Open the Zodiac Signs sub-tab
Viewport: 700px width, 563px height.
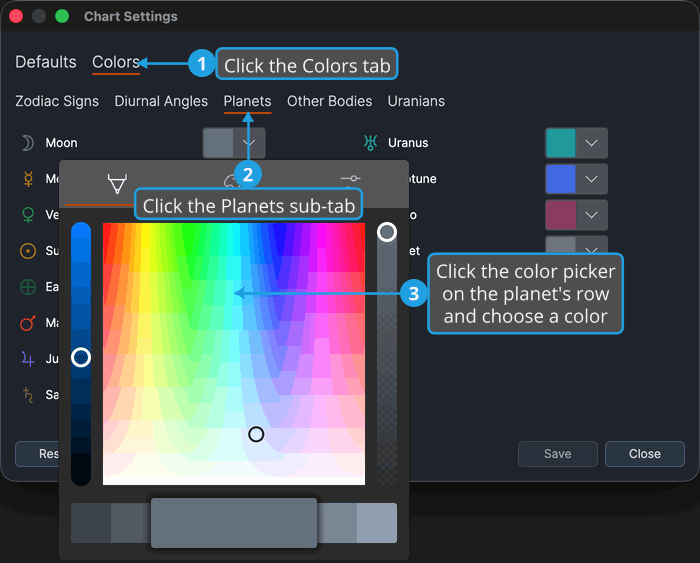(57, 101)
